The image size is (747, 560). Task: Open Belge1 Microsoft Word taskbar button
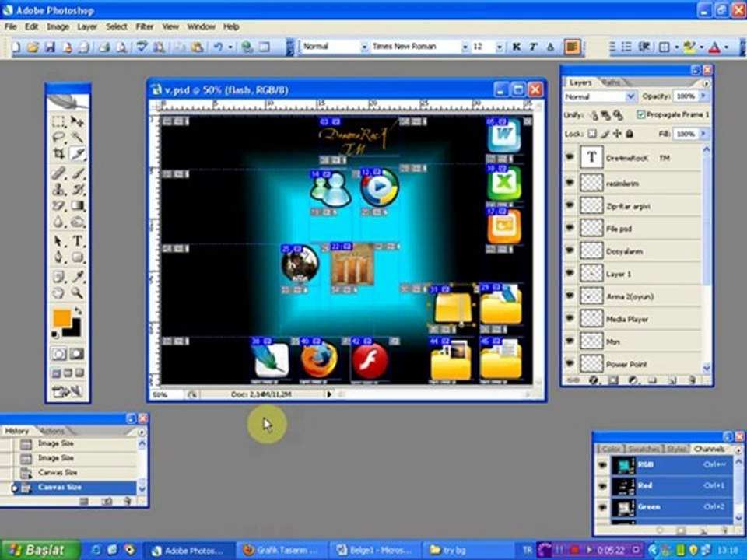pyautogui.click(x=374, y=550)
